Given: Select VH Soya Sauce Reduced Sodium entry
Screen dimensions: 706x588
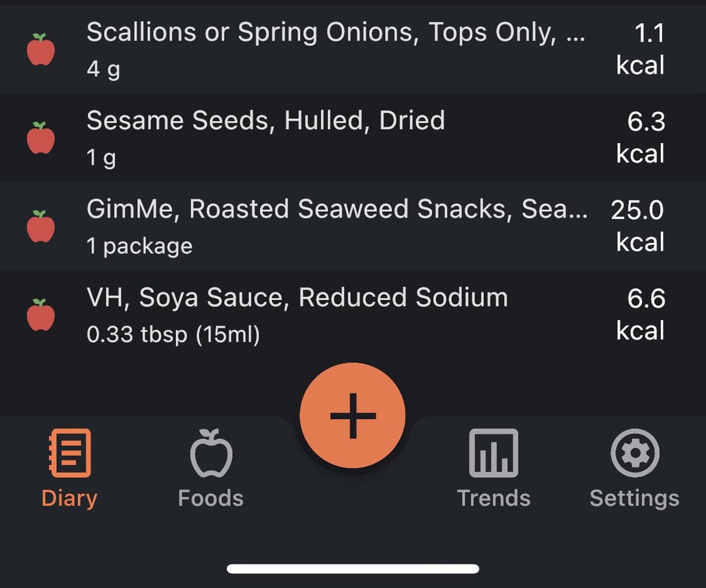Looking at the screenshot, I should pyautogui.click(x=297, y=298).
